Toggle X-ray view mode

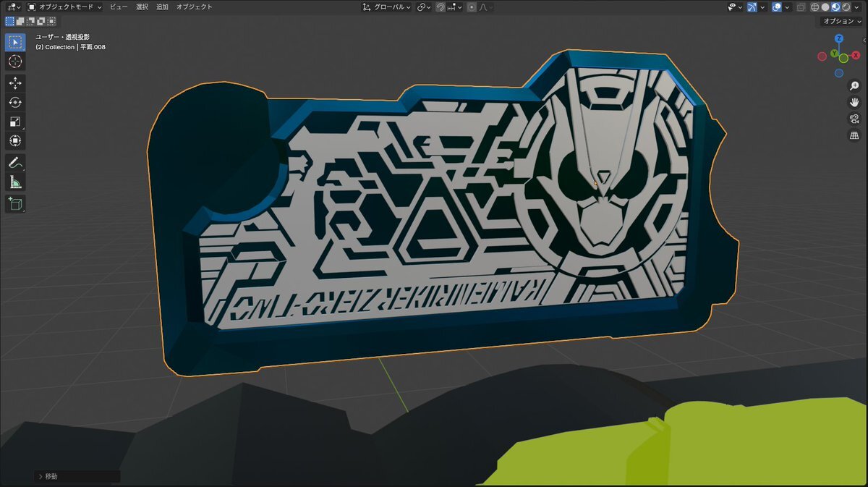pyautogui.click(x=801, y=7)
